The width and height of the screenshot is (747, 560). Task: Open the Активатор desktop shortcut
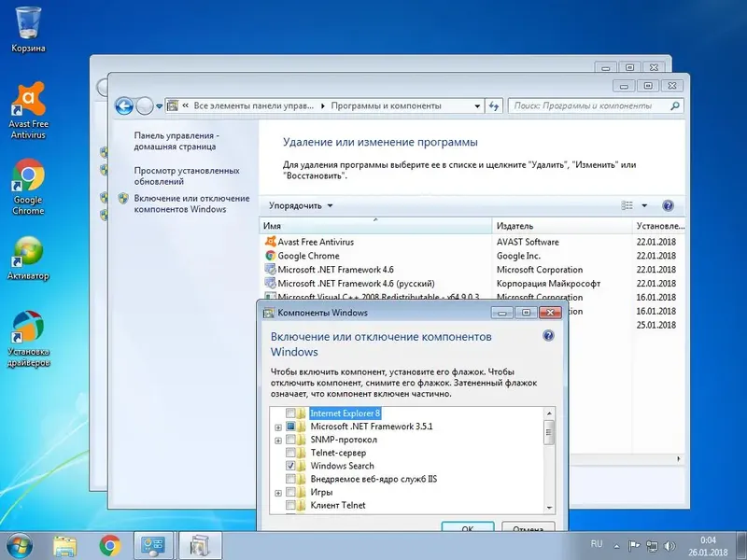tap(28, 258)
